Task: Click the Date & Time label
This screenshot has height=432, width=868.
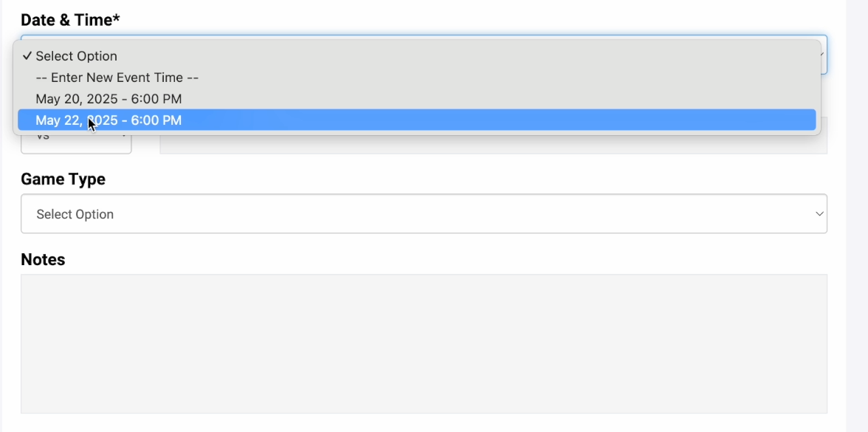Action: tap(66, 20)
